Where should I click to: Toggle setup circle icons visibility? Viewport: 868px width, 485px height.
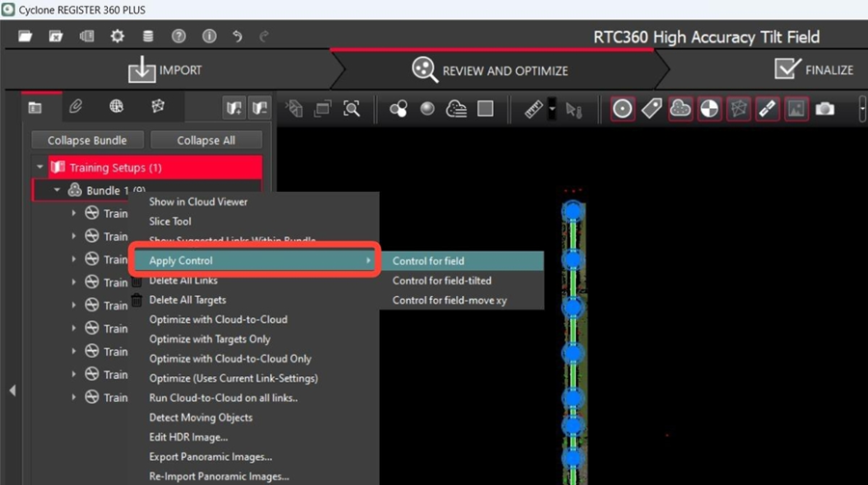623,109
